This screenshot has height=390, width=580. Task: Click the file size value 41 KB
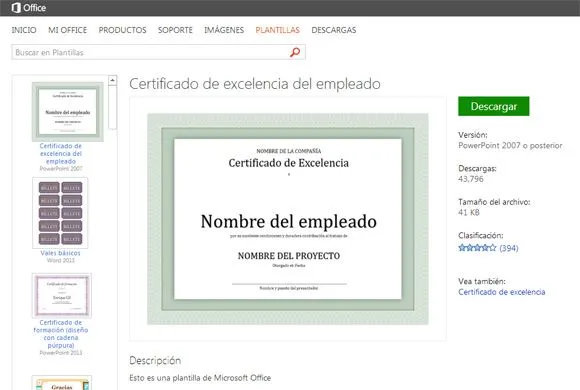pos(469,212)
